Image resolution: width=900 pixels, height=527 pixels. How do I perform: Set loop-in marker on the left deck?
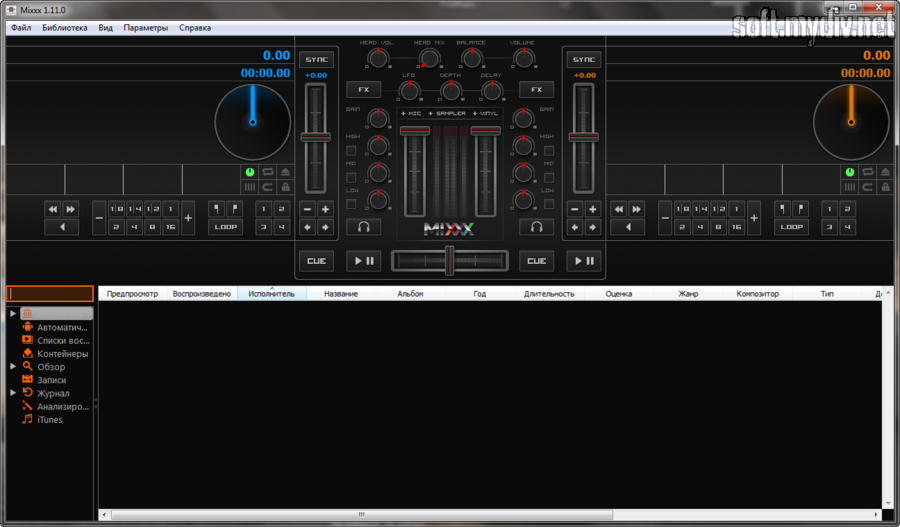(216, 209)
